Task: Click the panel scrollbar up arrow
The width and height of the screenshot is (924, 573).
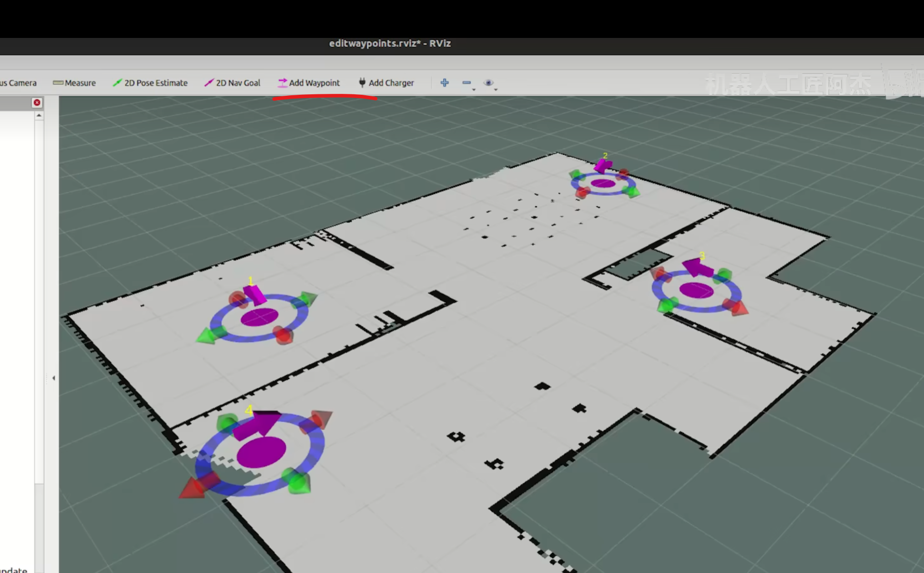Action: tap(39, 115)
